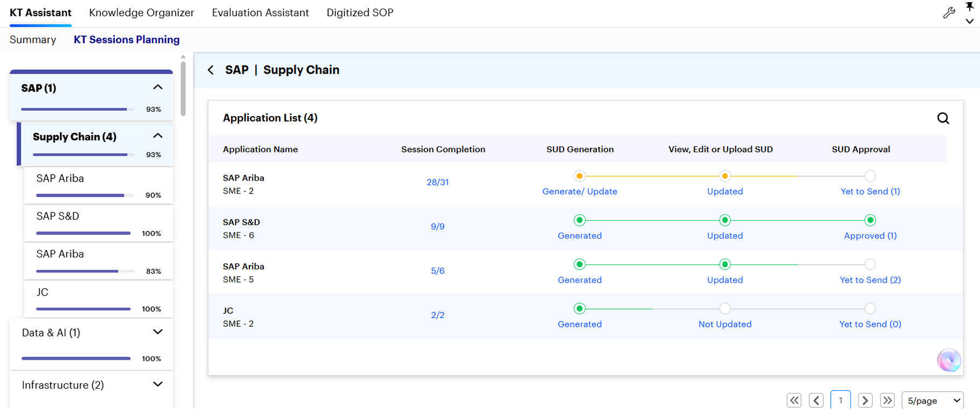Click the pin icon at top right

click(969, 6)
